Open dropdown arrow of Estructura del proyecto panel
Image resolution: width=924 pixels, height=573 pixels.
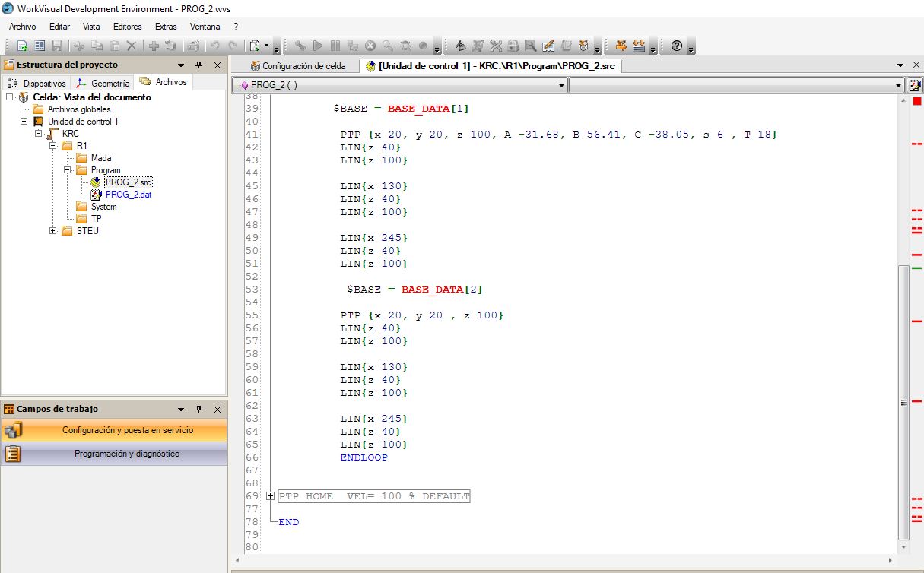pyautogui.click(x=181, y=65)
